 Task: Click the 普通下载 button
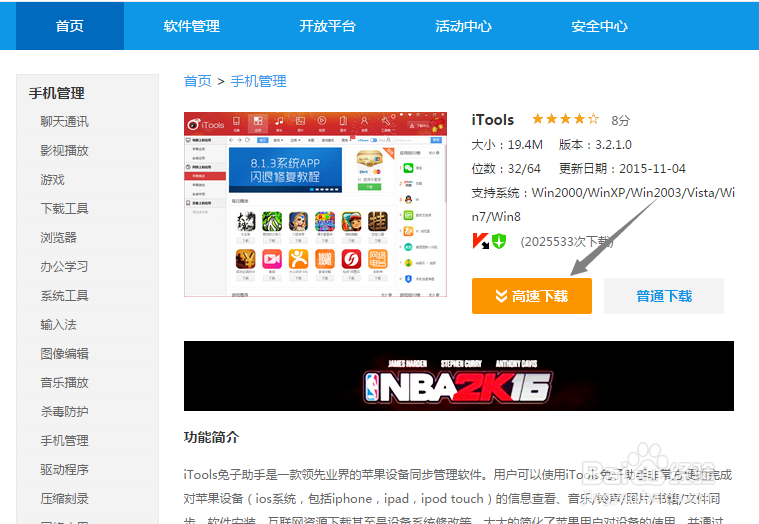tap(664, 296)
